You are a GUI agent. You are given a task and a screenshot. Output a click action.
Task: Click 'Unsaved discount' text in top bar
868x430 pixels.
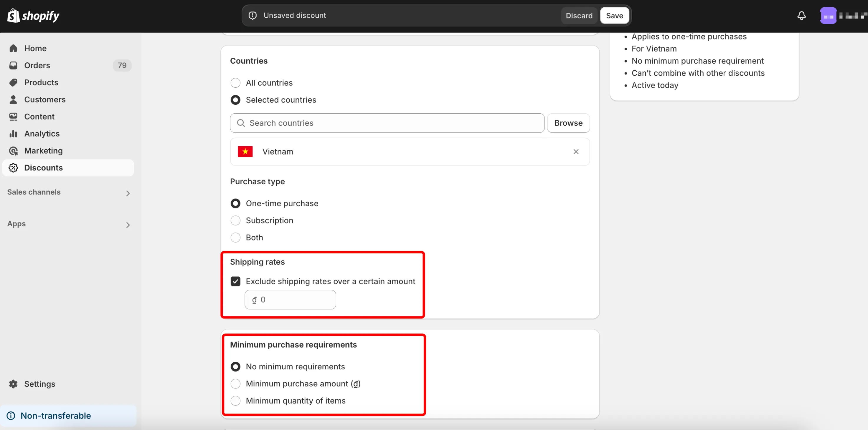295,16
